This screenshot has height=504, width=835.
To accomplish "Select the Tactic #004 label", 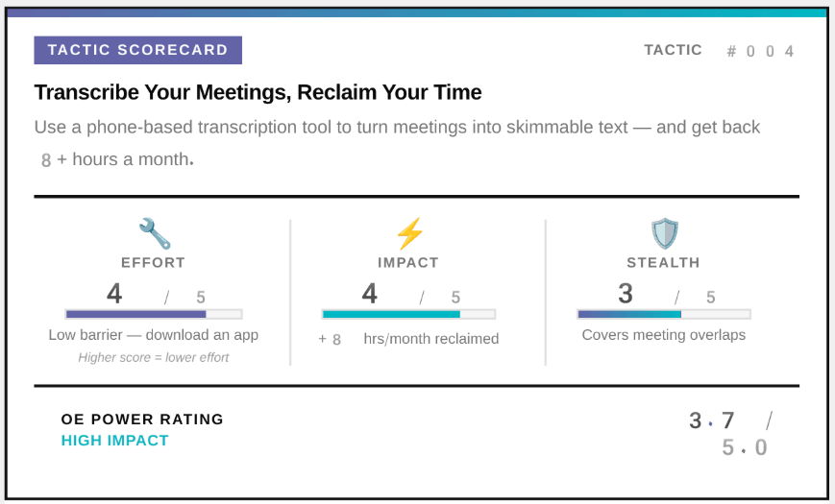I will pos(719,51).
